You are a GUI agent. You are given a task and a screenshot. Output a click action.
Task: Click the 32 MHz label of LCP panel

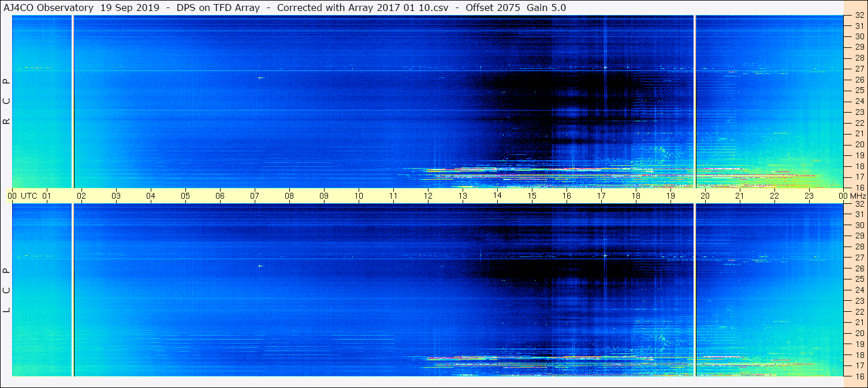859,204
